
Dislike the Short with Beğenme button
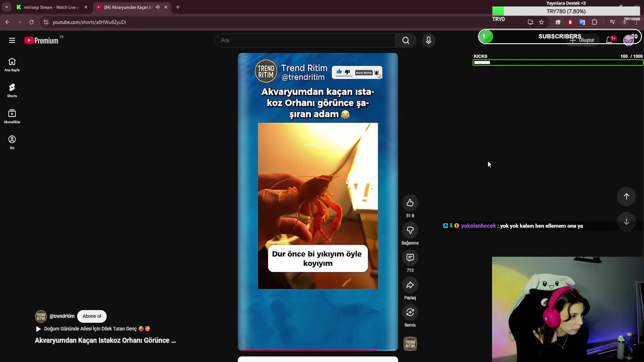(410, 230)
